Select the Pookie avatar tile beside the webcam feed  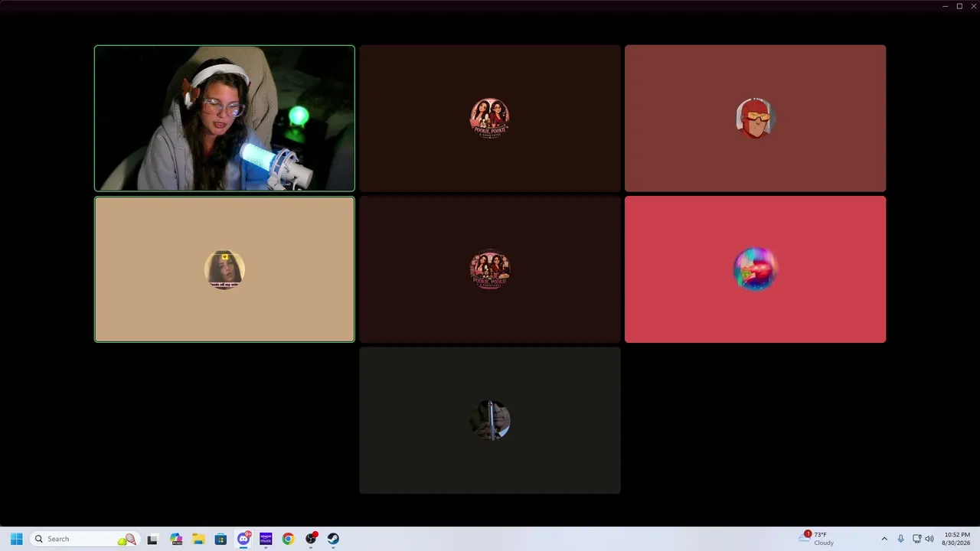(490, 118)
